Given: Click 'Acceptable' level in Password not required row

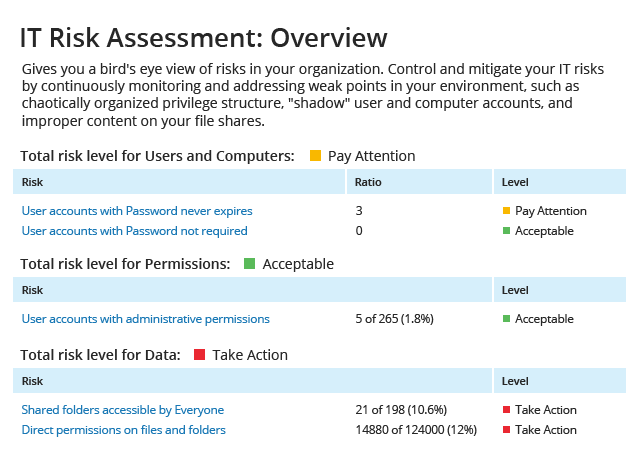Looking at the screenshot, I should (x=544, y=231).
